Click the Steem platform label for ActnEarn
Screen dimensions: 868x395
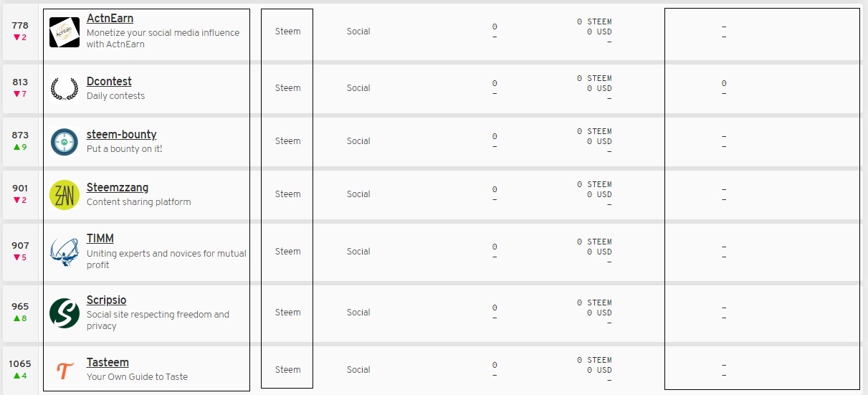[288, 32]
